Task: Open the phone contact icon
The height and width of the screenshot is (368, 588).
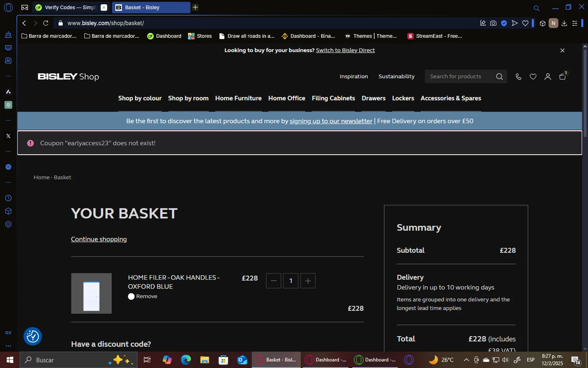Action: (x=518, y=77)
